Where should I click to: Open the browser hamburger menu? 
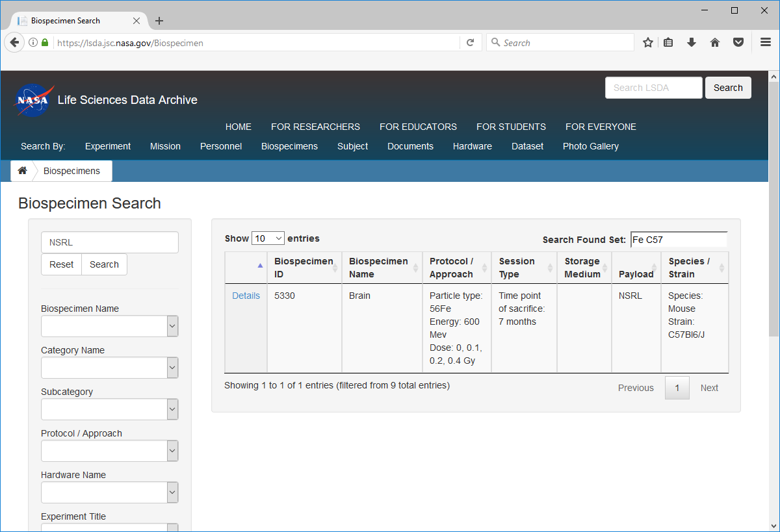[765, 43]
